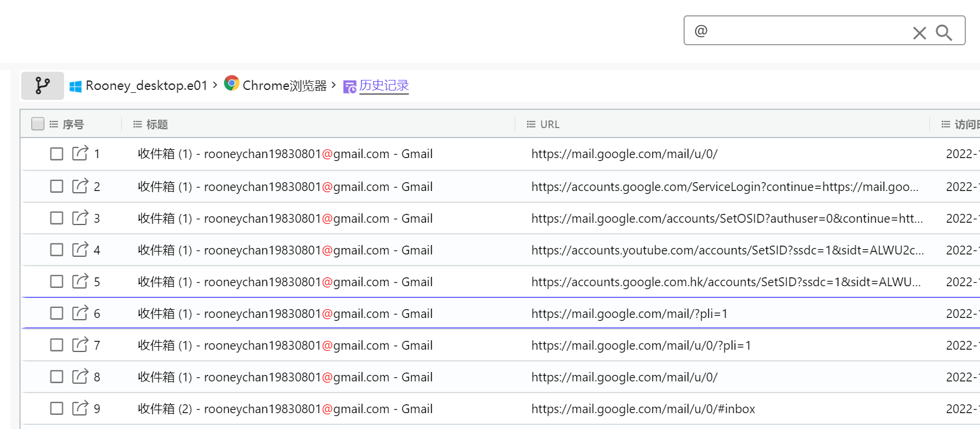Check the checkbox for row 6
This screenshot has height=429, width=980.
point(56,313)
